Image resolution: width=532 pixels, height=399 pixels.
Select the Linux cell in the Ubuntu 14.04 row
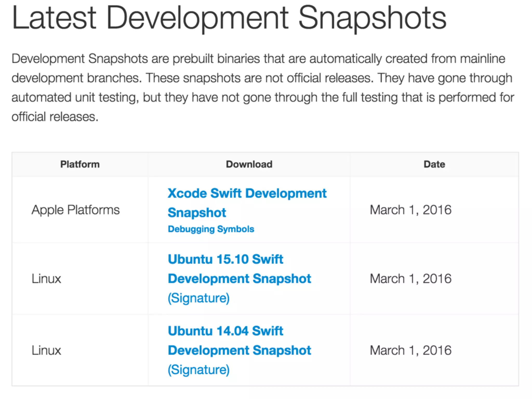46,350
